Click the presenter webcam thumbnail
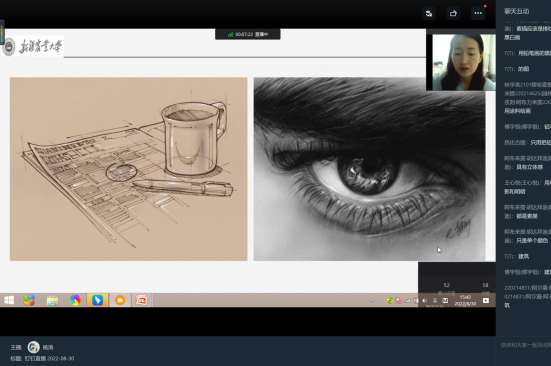The width and height of the screenshot is (551, 366). tap(461, 62)
